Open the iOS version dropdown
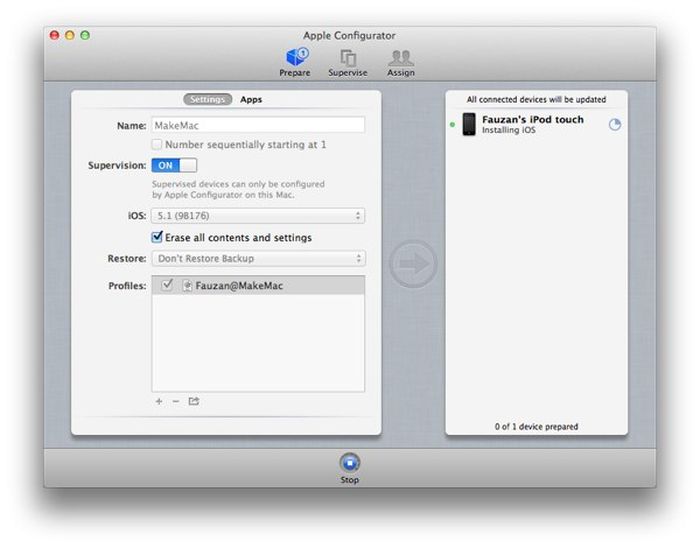 258,216
